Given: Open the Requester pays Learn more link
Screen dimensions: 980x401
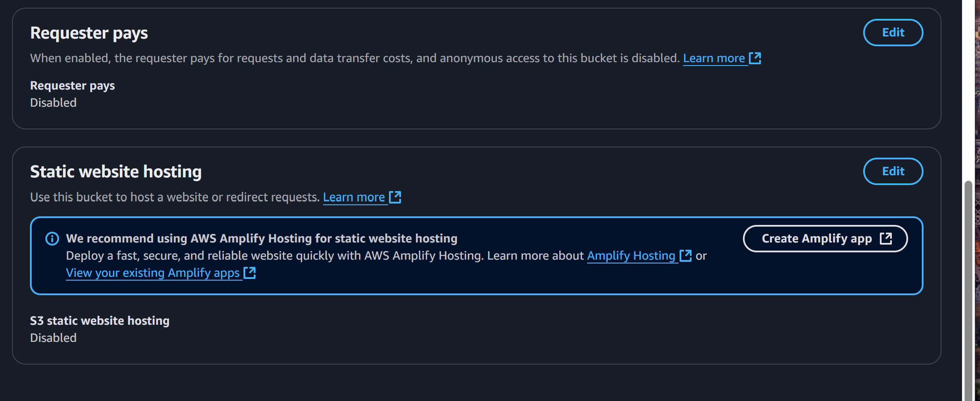Looking at the screenshot, I should [713, 58].
